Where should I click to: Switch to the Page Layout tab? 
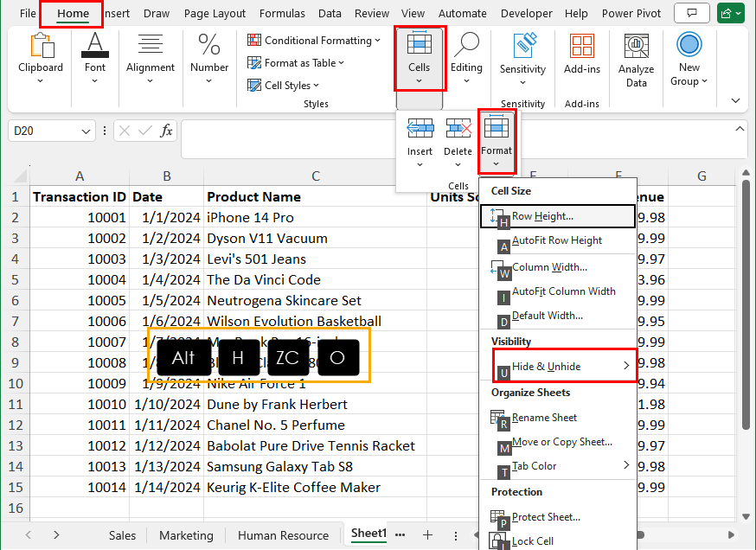pos(215,14)
